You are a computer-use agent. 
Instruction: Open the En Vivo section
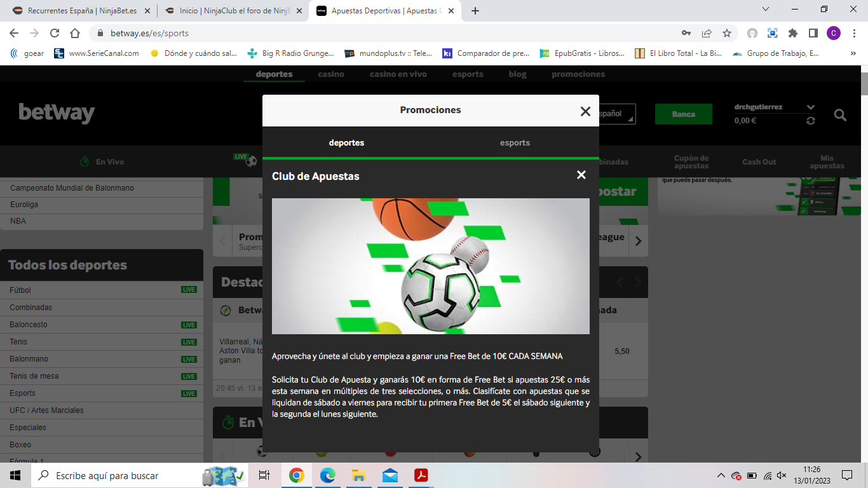[102, 162]
